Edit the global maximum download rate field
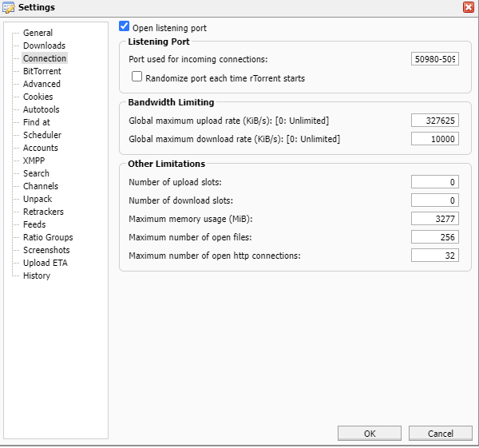Viewport: 479px width, 448px height. point(435,139)
